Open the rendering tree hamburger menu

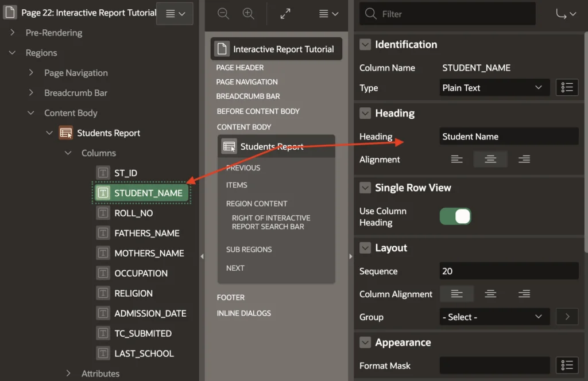click(x=175, y=14)
